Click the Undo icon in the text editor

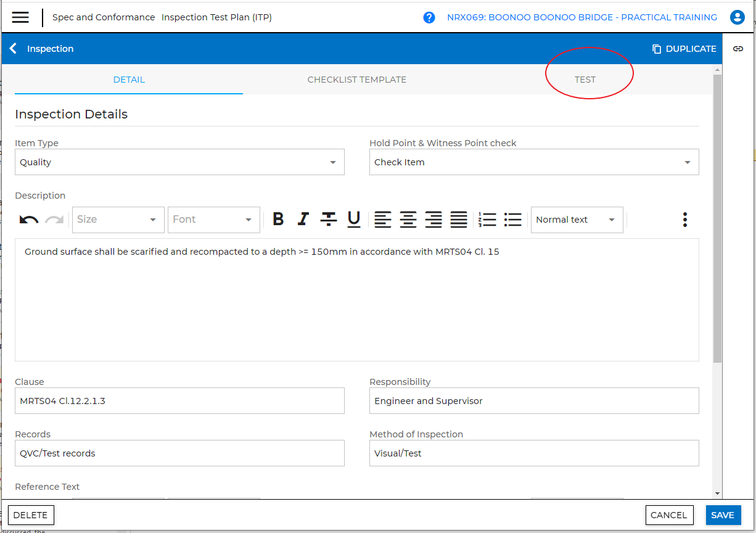(x=28, y=219)
